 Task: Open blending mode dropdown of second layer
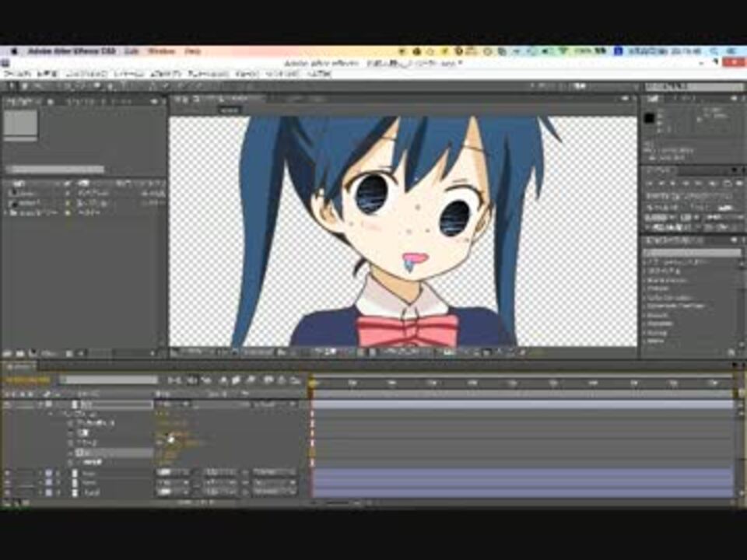coord(174,473)
